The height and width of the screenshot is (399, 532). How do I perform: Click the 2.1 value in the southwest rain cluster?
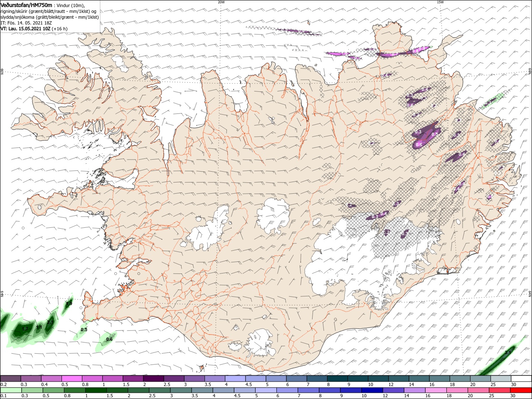(50, 322)
